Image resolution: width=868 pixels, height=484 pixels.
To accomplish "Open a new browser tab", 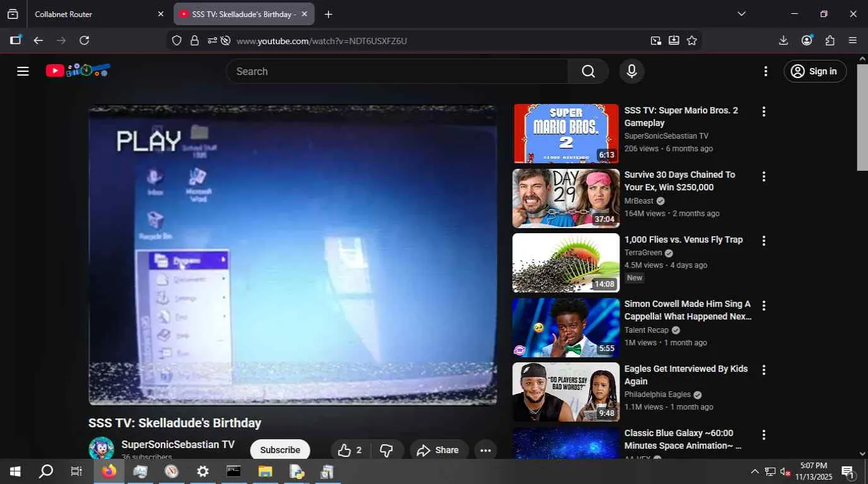I will point(328,14).
